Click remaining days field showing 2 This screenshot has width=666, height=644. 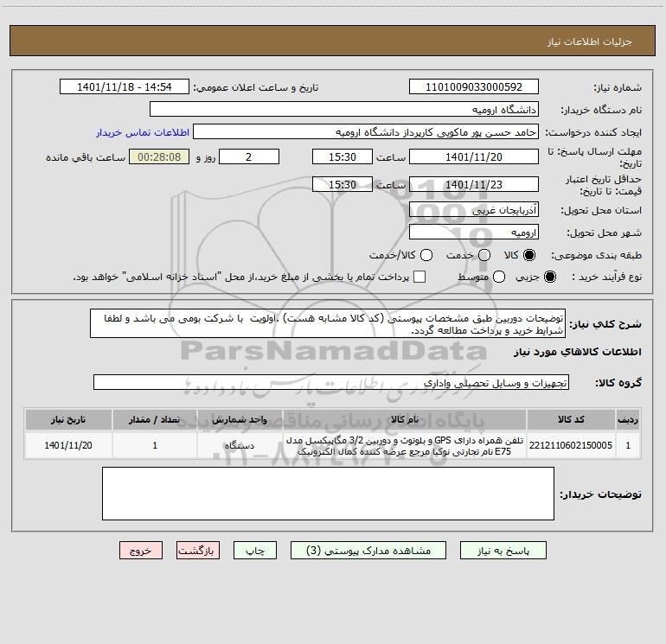[249, 156]
